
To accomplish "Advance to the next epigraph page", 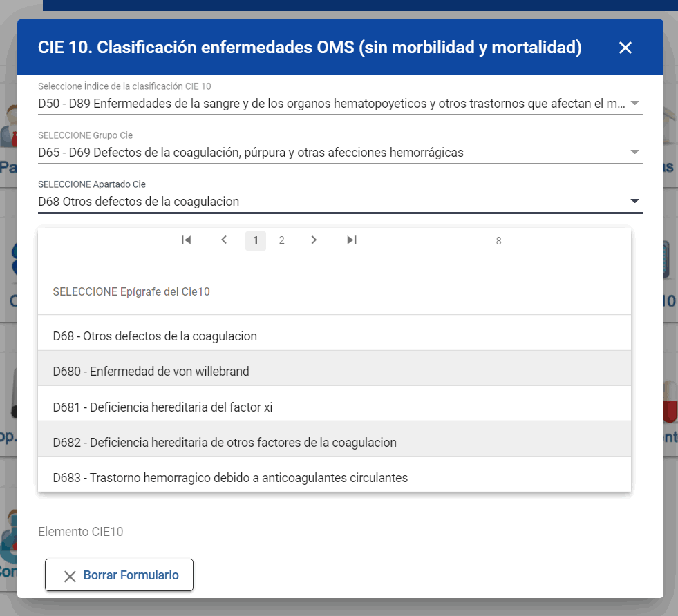I will (314, 240).
